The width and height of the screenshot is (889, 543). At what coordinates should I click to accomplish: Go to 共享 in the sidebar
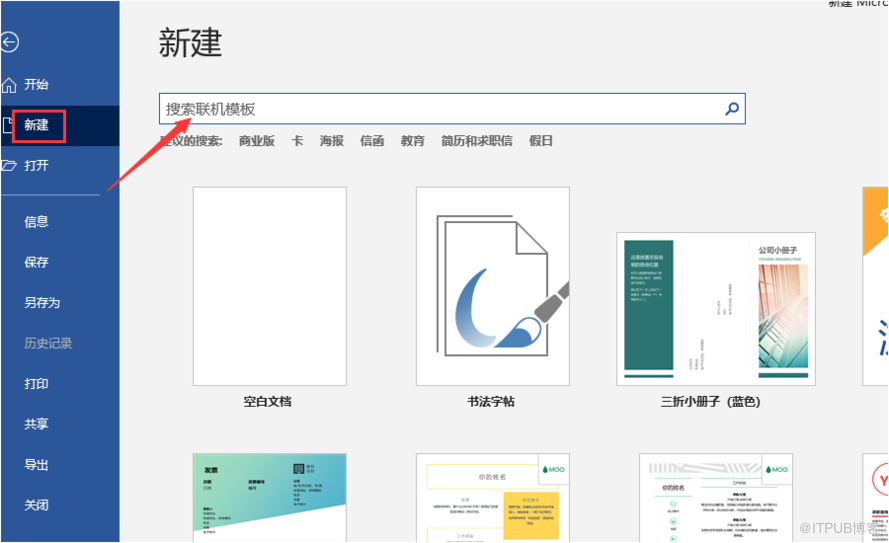(37, 424)
